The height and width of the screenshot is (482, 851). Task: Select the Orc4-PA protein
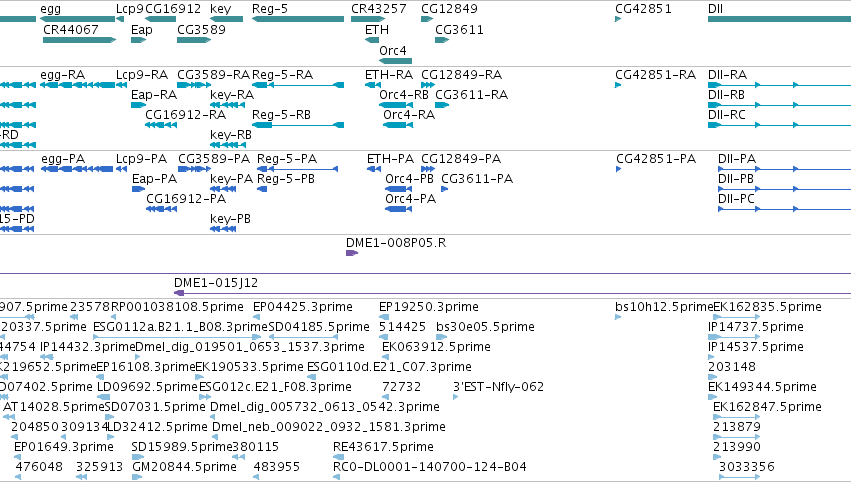point(398,209)
